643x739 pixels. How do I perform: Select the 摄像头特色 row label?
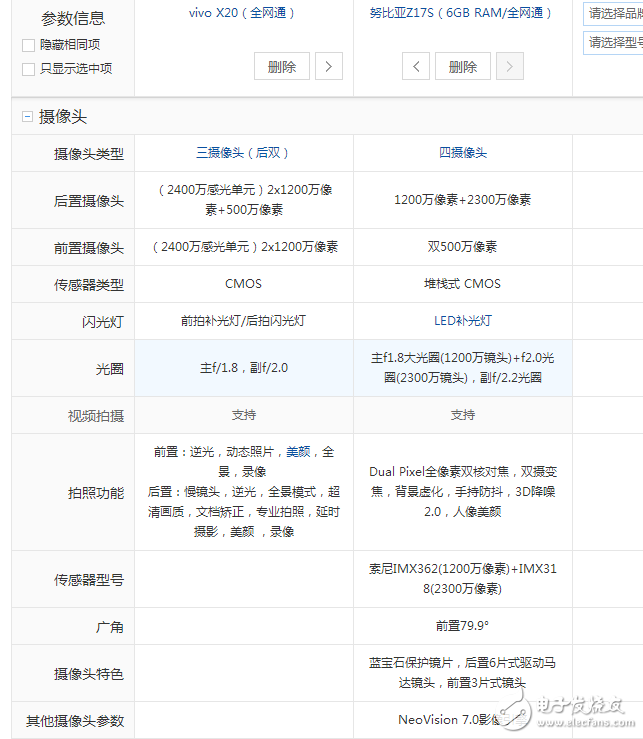(89, 674)
